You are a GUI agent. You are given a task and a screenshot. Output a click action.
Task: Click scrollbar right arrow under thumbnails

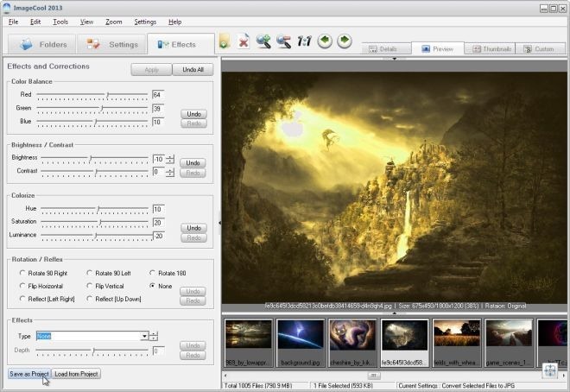[563, 376]
